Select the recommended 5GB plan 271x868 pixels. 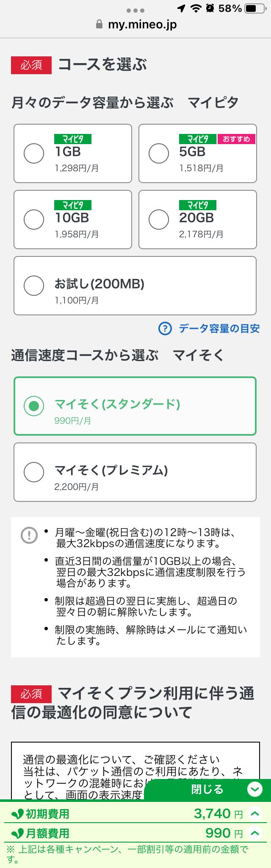(159, 153)
